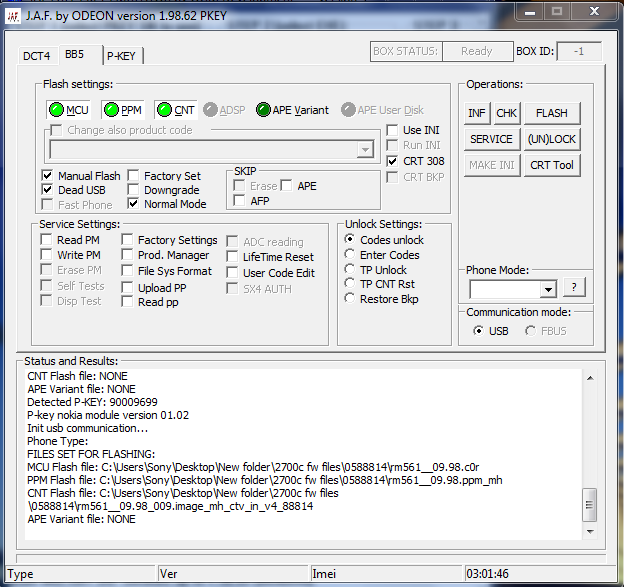Minimize the J.A.F. window
The height and width of the screenshot is (587, 624).
click(x=530, y=12)
